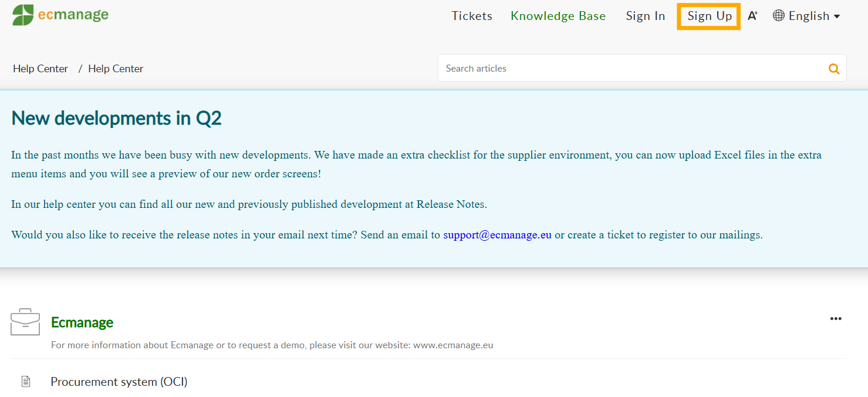Click the New developments in Q2 heading
Screen dimensions: 868x397
point(117,119)
